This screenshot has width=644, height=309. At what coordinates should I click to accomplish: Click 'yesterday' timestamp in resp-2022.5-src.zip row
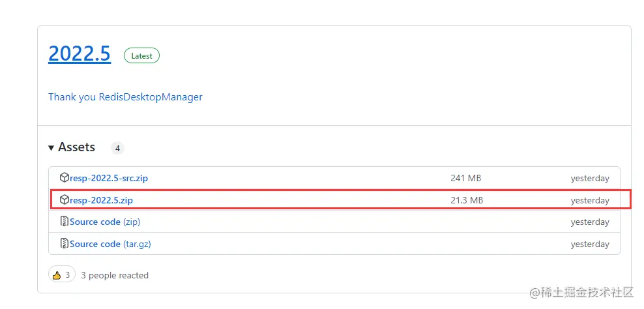[590, 179]
